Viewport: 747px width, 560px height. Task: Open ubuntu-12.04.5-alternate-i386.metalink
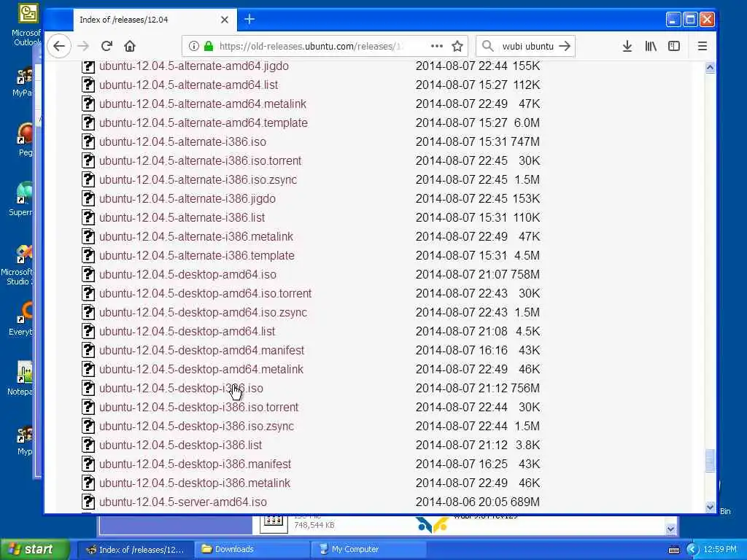pos(196,237)
